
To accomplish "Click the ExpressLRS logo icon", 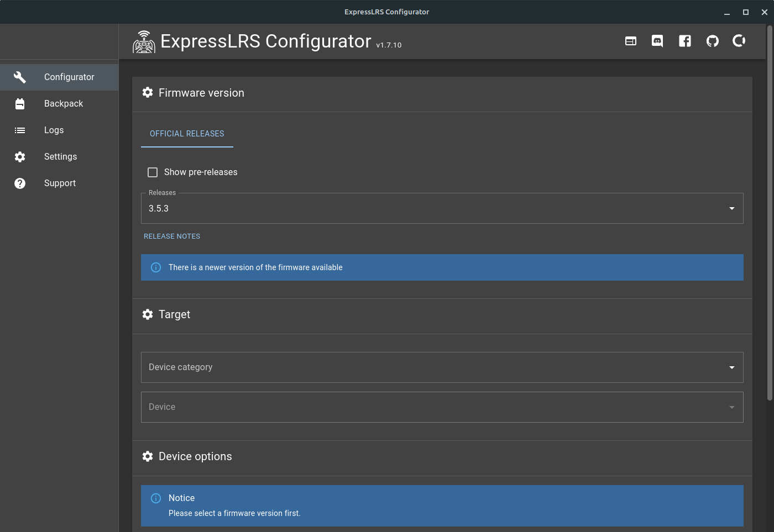I will point(144,42).
